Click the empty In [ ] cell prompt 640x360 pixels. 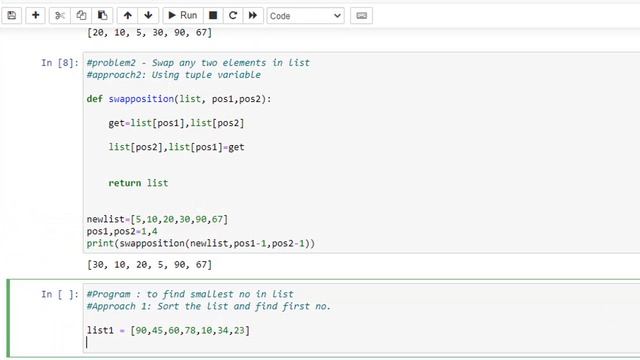point(60,294)
